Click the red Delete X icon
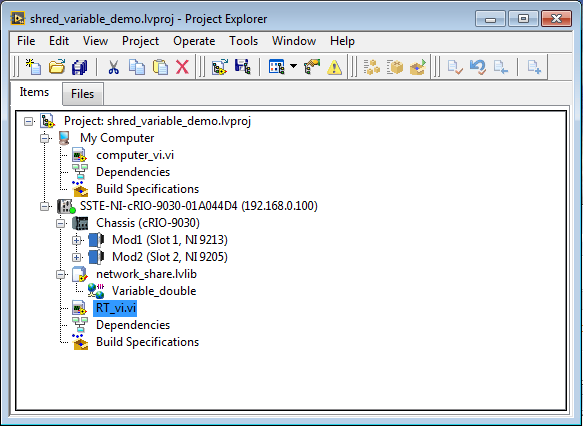The height and width of the screenshot is (428, 585). [x=182, y=67]
